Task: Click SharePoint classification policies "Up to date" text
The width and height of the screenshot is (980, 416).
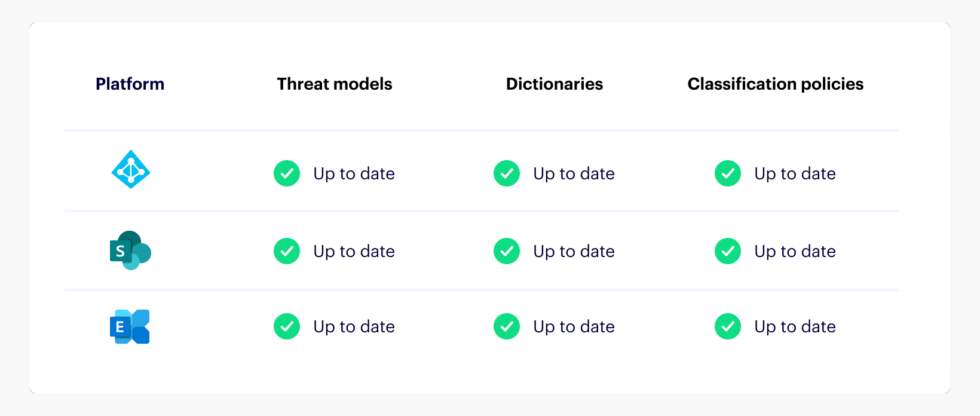Action: coord(795,251)
